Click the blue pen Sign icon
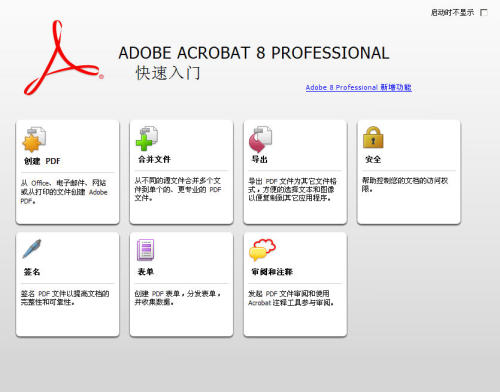The width and height of the screenshot is (500, 392). [32, 249]
